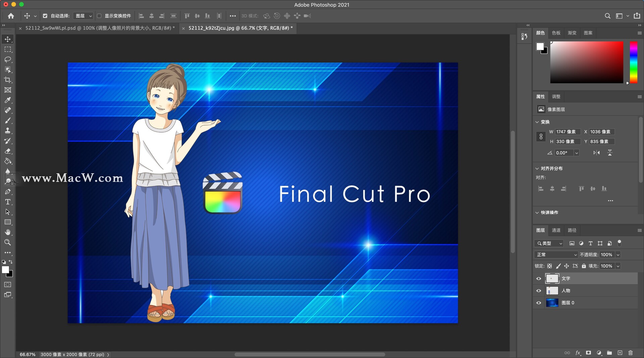Click the W width field showing 1747 像素
Screen dimensions: 644x358
pos(568,132)
